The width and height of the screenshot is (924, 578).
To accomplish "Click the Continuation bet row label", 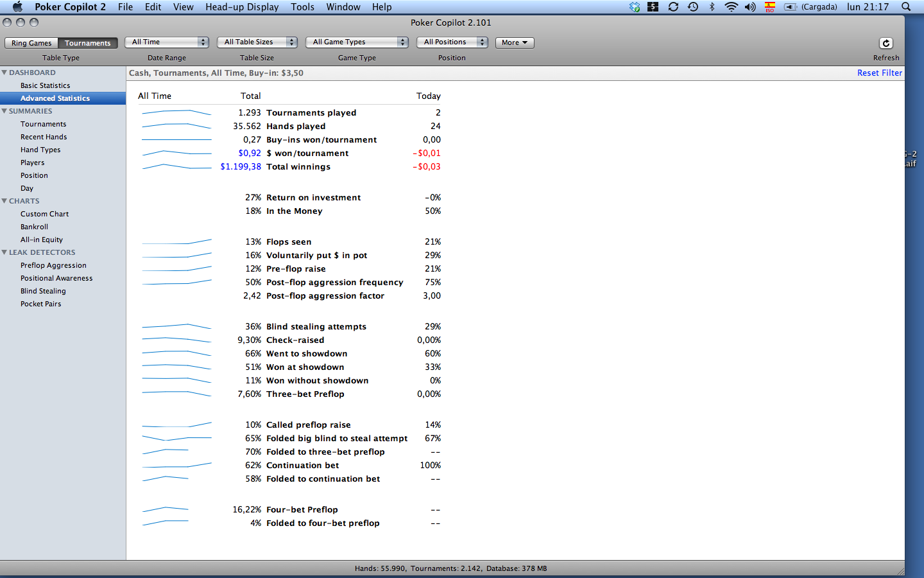I will pyautogui.click(x=303, y=465).
